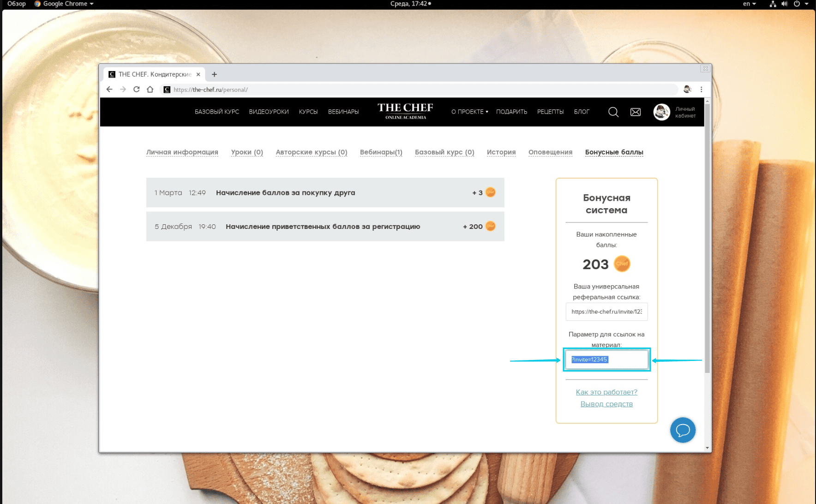Click the coin icon in the +200 row
The width and height of the screenshot is (816, 504).
point(491,226)
